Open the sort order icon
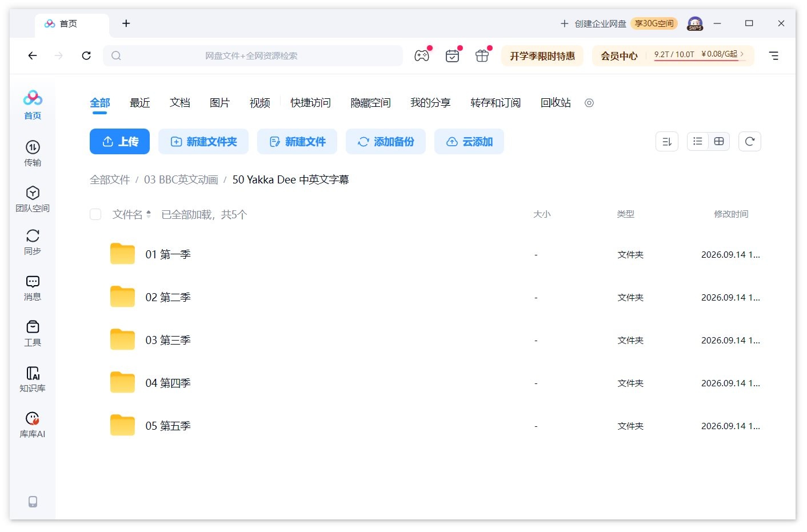The width and height of the screenshot is (807, 532). coord(667,141)
